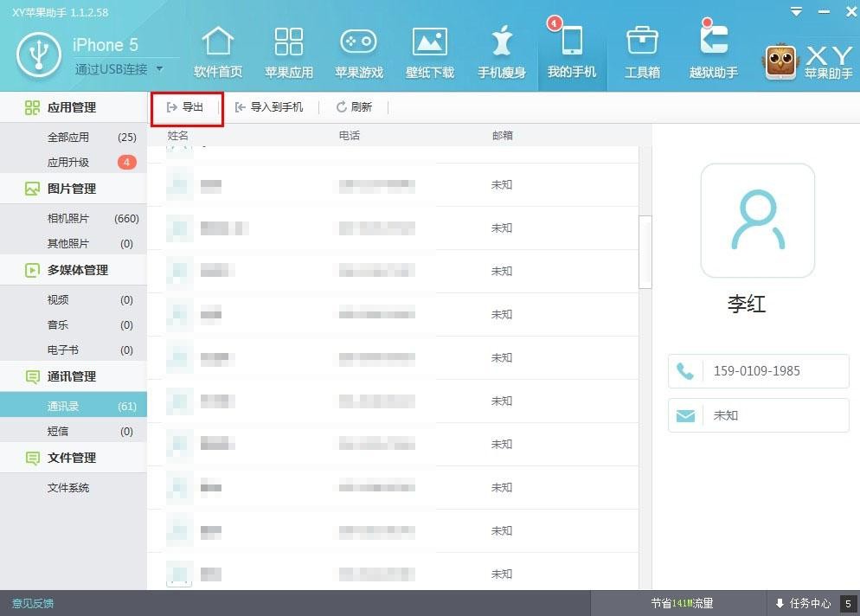Click the phone handset icon
The width and height of the screenshot is (860, 616).
coord(685,371)
